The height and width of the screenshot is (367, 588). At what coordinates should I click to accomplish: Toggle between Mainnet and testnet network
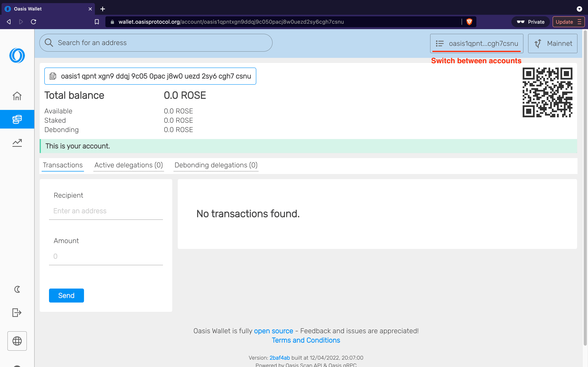[553, 43]
